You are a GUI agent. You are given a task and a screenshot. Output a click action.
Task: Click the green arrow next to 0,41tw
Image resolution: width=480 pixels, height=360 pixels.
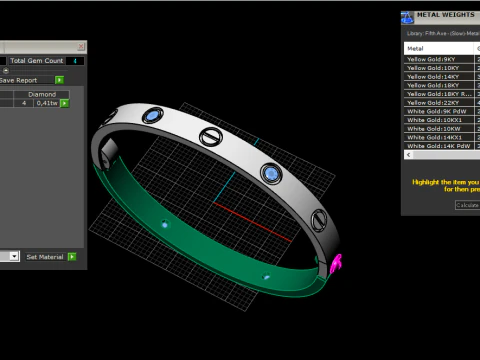tap(65, 103)
